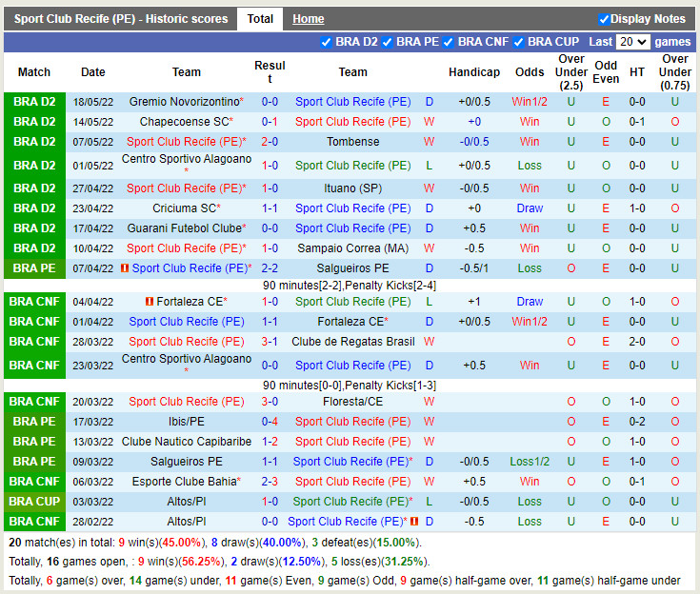Click red card icon in 07/04/22 Salgueiros row
This screenshot has height=594, width=700.
[x=125, y=268]
